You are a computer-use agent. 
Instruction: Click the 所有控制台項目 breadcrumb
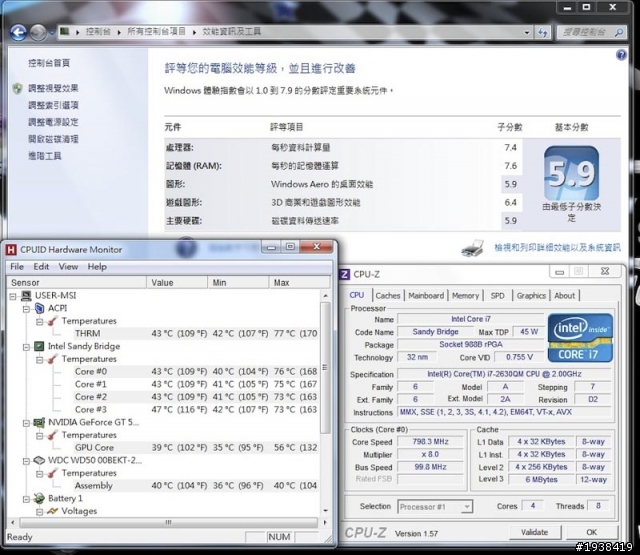156,31
